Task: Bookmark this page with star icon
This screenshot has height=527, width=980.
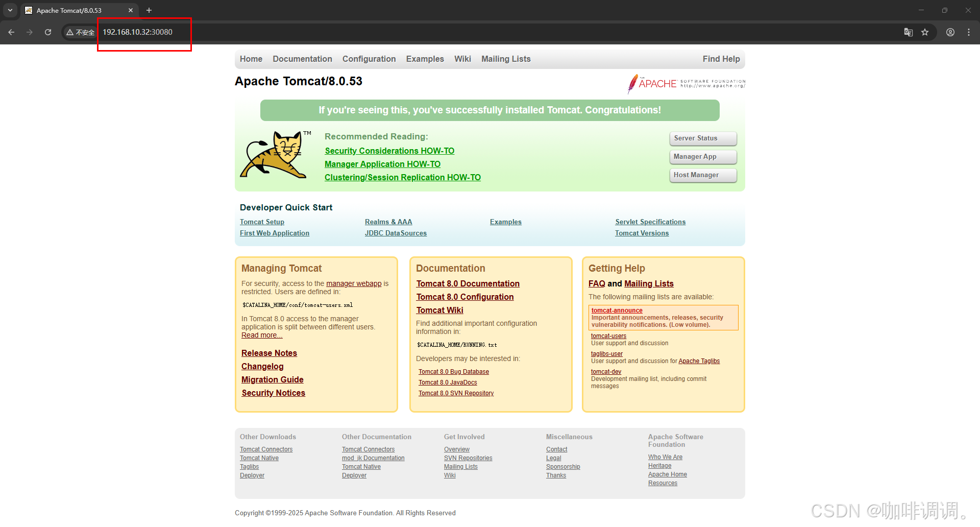Action: 925,32
